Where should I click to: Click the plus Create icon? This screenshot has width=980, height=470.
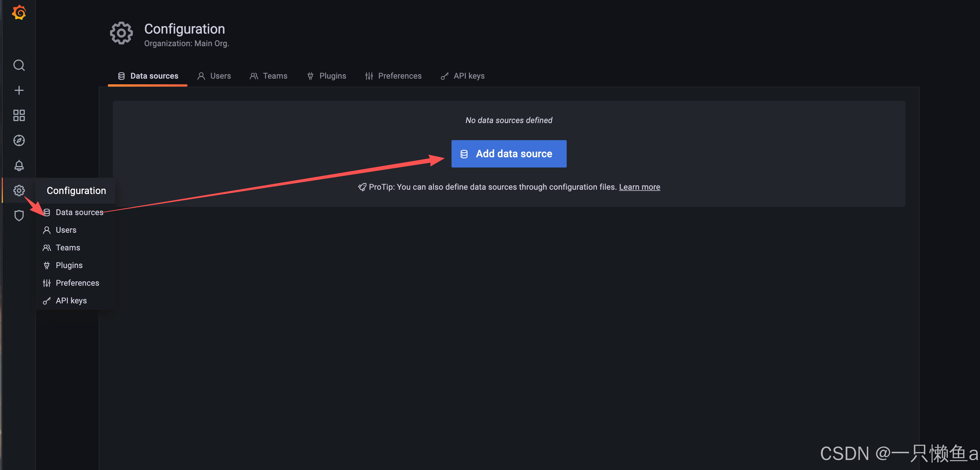point(19,91)
